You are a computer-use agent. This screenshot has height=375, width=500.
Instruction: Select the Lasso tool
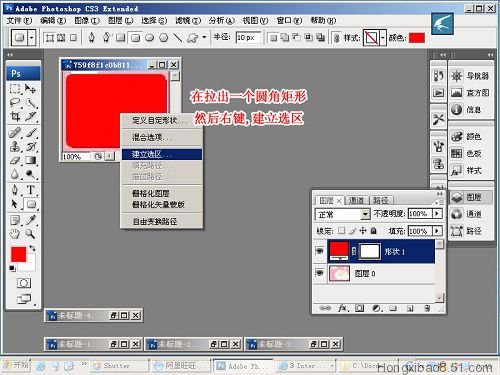(15, 103)
